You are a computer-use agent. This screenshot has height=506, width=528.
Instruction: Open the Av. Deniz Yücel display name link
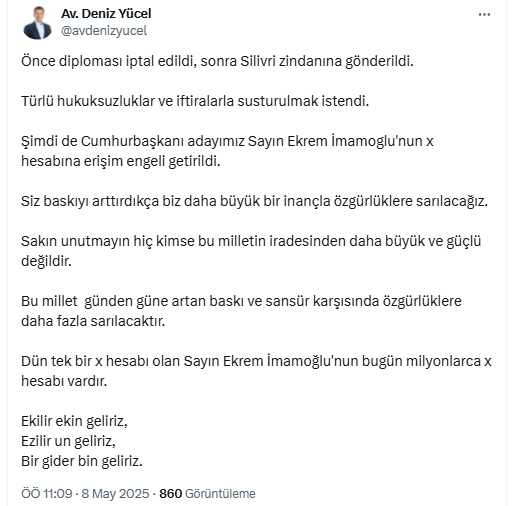point(106,14)
